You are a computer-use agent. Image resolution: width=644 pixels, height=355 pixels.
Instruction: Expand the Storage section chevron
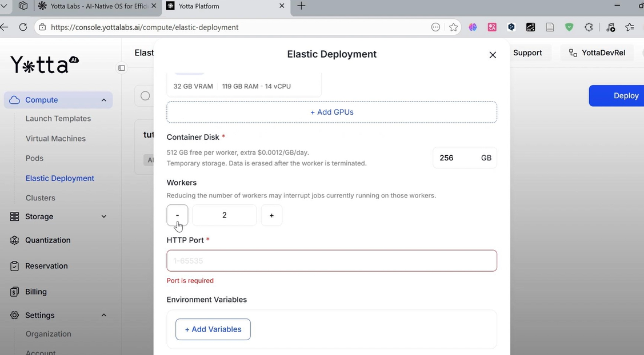click(x=103, y=217)
